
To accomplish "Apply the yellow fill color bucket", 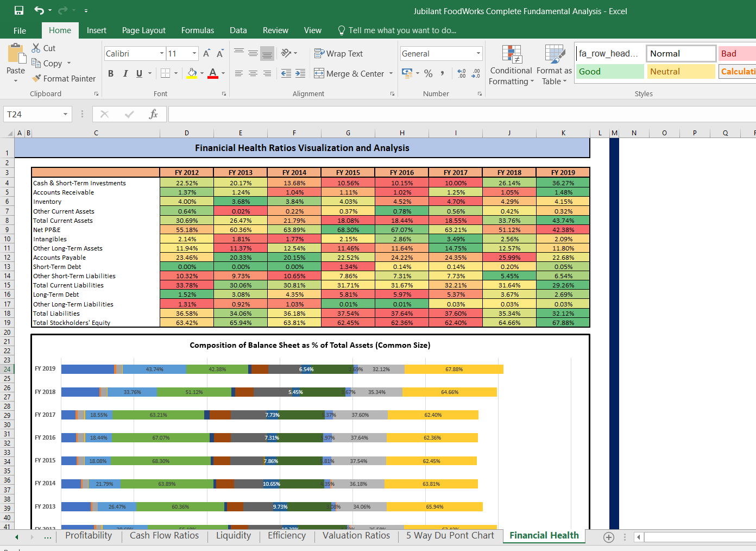I will [x=192, y=73].
